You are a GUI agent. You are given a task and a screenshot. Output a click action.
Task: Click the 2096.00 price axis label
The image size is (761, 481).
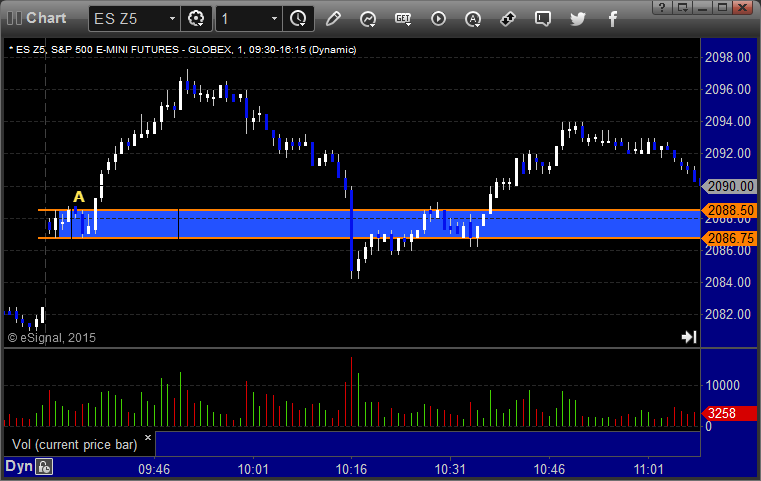point(728,89)
